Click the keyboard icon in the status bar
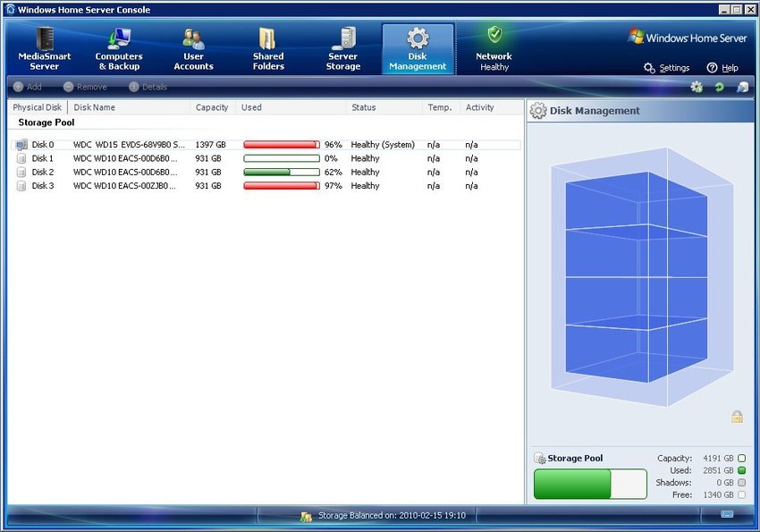760x532 pixels. [727, 514]
